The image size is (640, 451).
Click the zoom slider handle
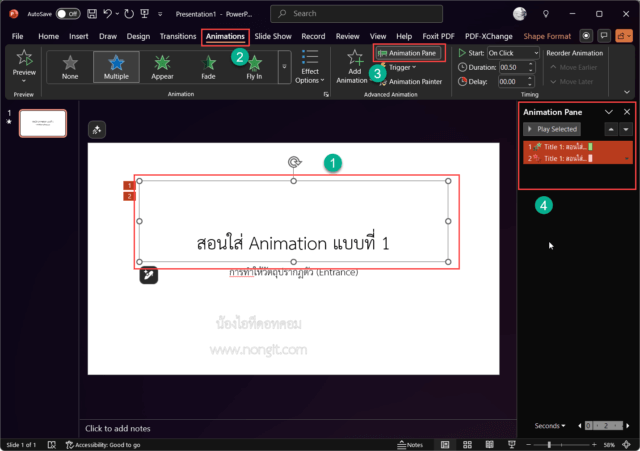pos(549,444)
